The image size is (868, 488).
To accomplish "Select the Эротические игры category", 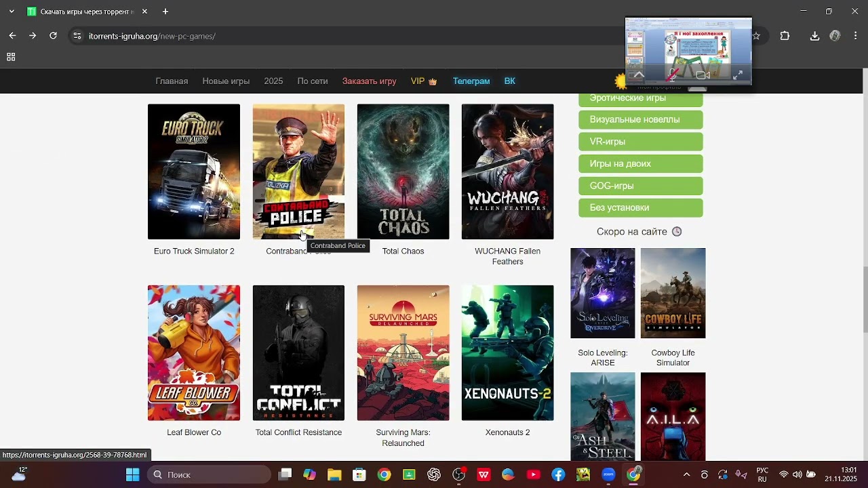I will [641, 99].
